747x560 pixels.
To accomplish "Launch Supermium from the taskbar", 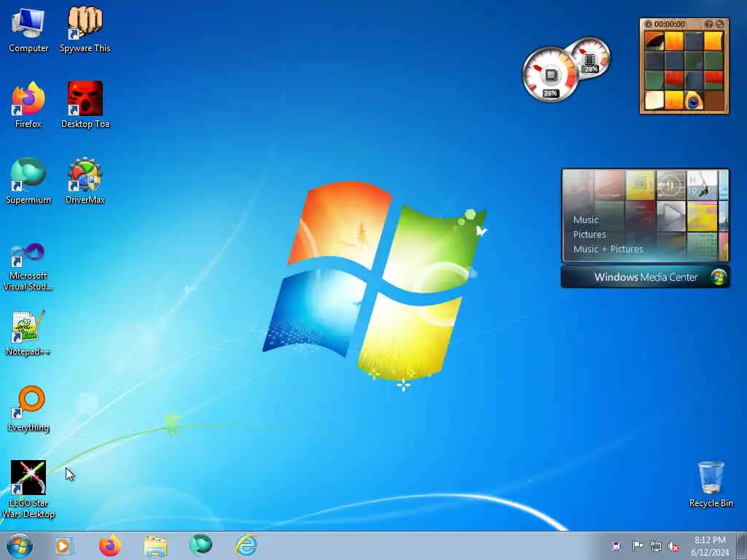I will tap(201, 545).
